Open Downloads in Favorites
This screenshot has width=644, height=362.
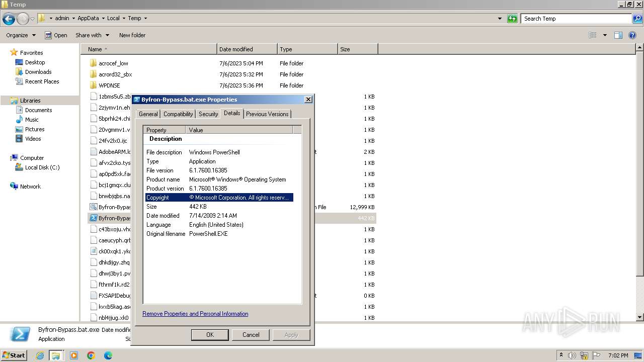(x=38, y=72)
